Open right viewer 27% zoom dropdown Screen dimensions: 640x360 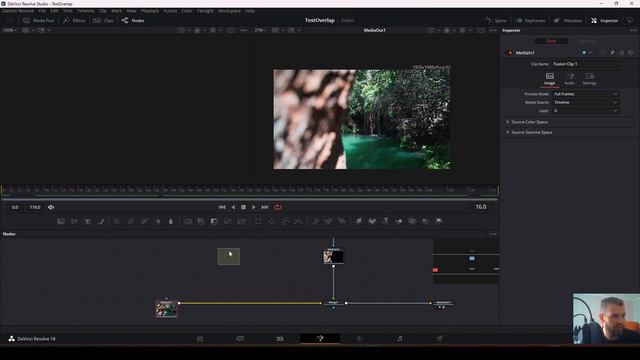click(x=260, y=30)
